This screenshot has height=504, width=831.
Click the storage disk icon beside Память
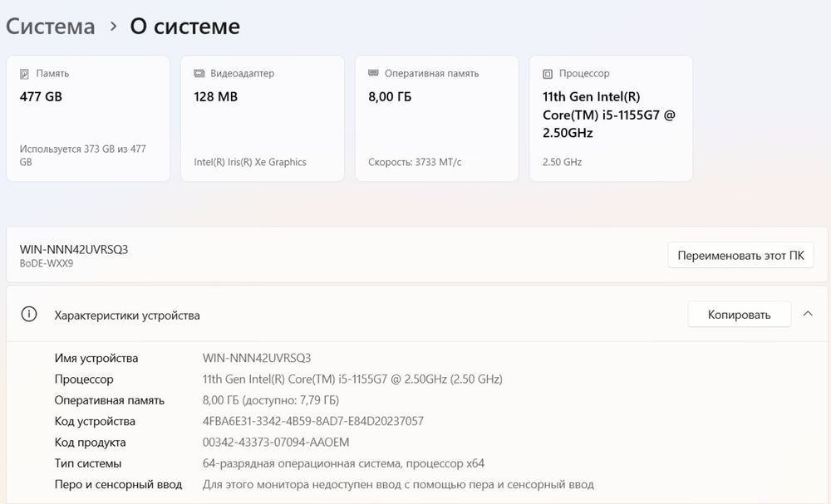coord(24,74)
